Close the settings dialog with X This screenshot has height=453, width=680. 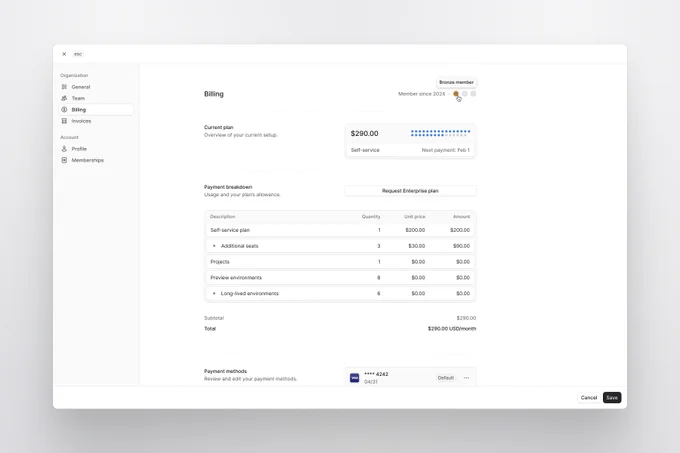pos(64,54)
